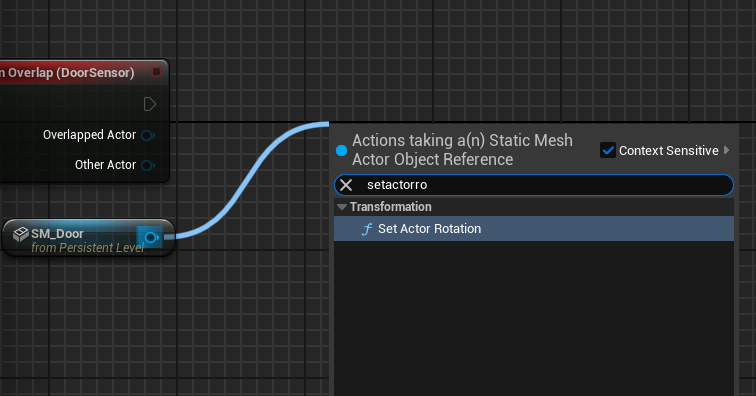
Task: Click the Actions taking a(n) Static Mesh header
Action: tap(462, 150)
